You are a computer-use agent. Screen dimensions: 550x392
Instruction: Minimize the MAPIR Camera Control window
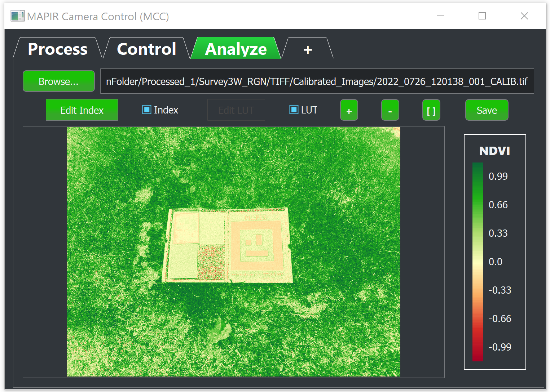pos(440,16)
